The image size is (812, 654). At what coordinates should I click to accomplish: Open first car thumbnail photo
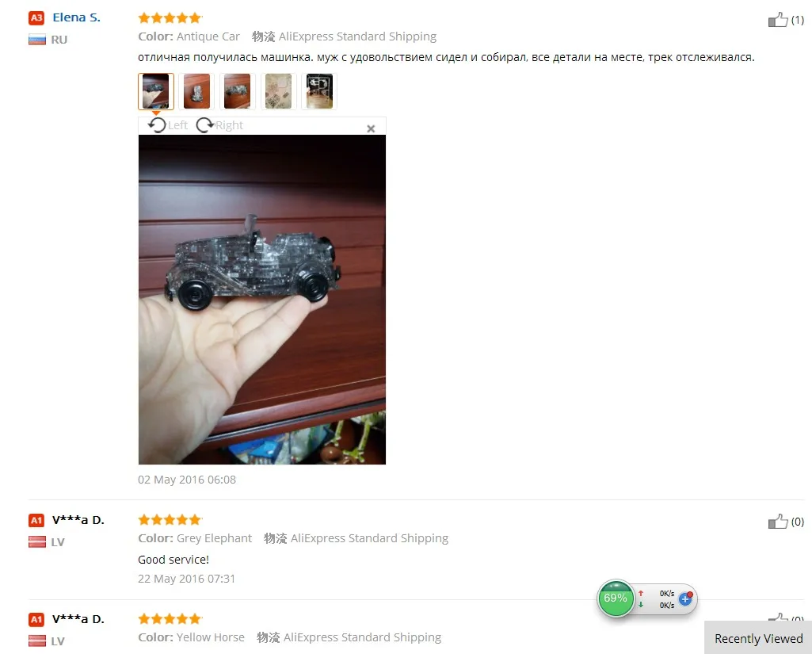coord(156,91)
